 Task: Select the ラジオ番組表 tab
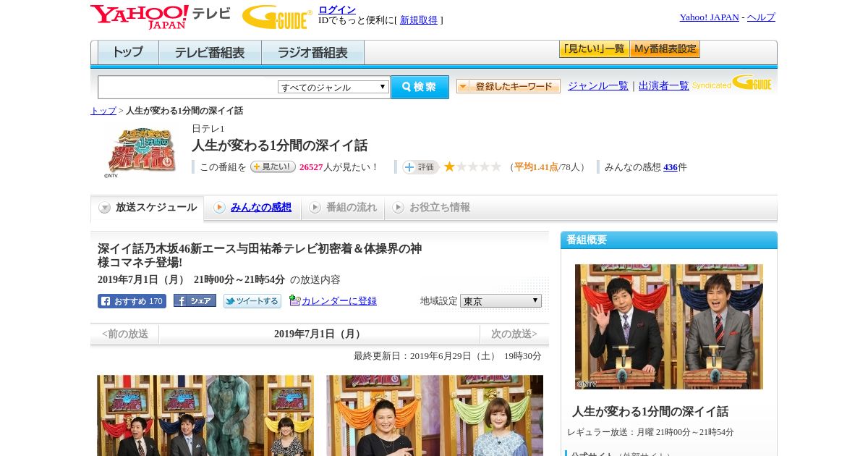(x=312, y=53)
